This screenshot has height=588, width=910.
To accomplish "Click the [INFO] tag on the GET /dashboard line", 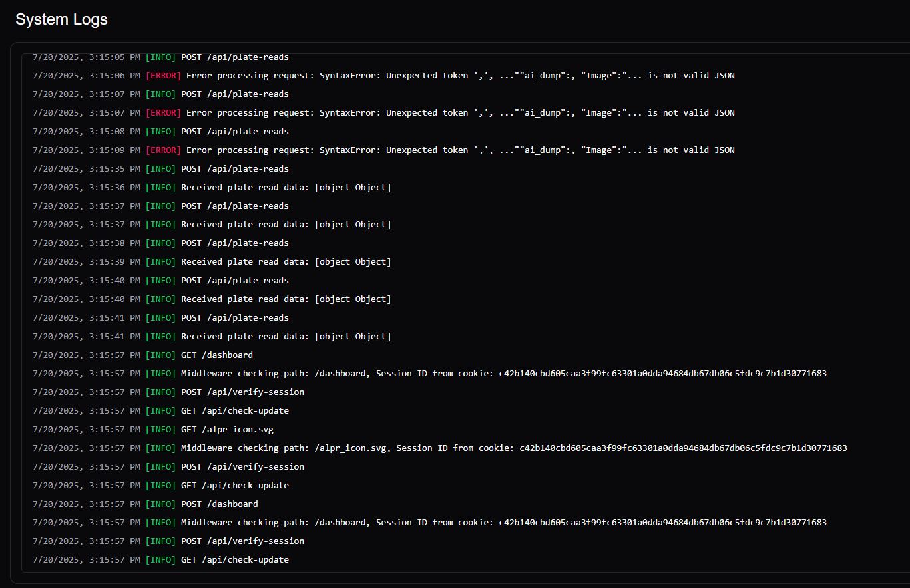I will pos(160,355).
